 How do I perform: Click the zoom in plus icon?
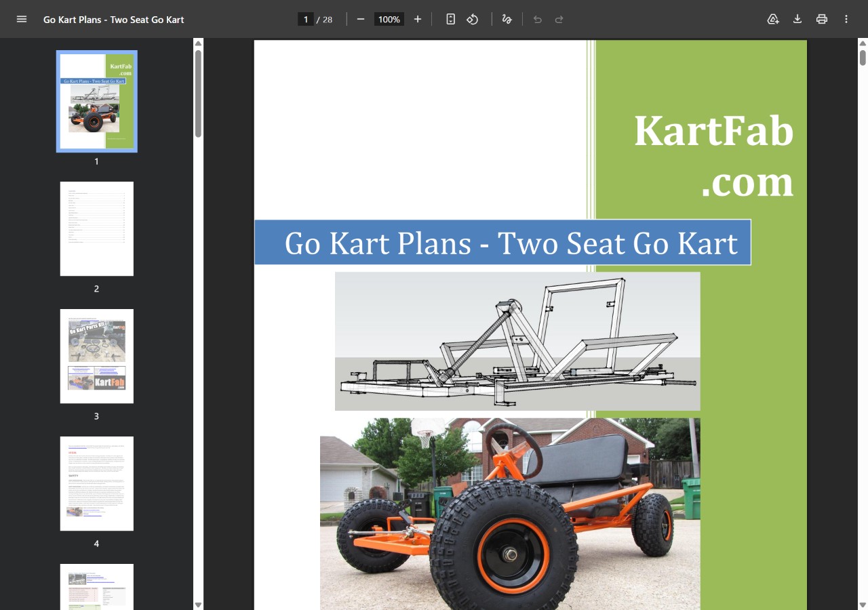pyautogui.click(x=418, y=19)
